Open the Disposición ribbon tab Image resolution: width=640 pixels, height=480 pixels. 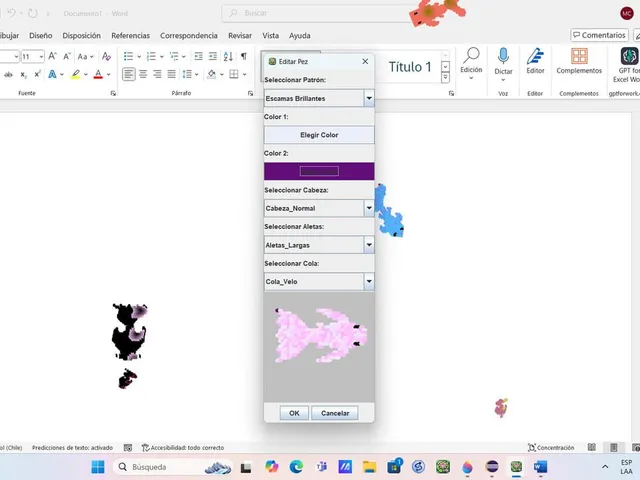[81, 36]
